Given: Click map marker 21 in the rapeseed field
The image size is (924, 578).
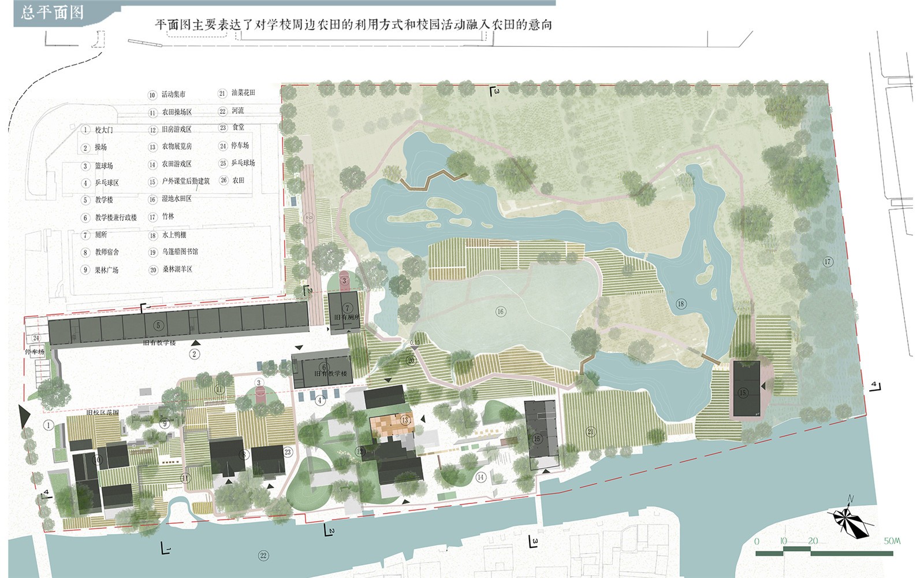Looking at the screenshot, I should pos(591,432).
